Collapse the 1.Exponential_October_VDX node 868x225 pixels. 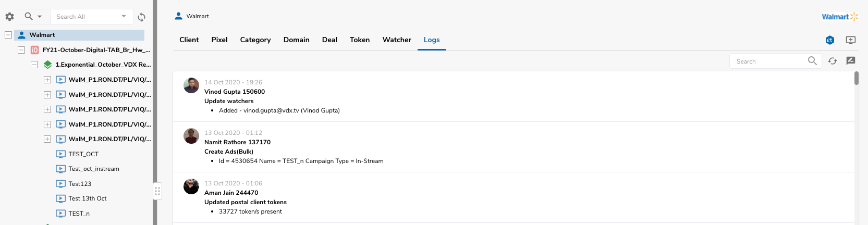[x=34, y=65]
